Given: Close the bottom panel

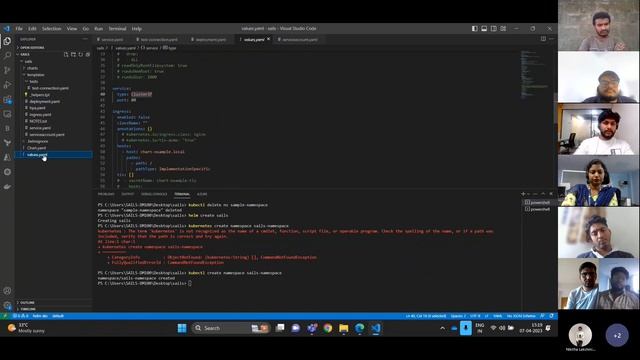Looking at the screenshot, I should coord(551,194).
